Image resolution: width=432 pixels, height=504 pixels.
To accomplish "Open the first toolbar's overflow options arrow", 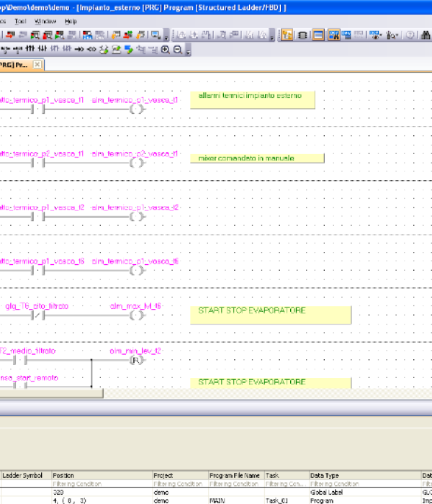I will click(167, 35).
